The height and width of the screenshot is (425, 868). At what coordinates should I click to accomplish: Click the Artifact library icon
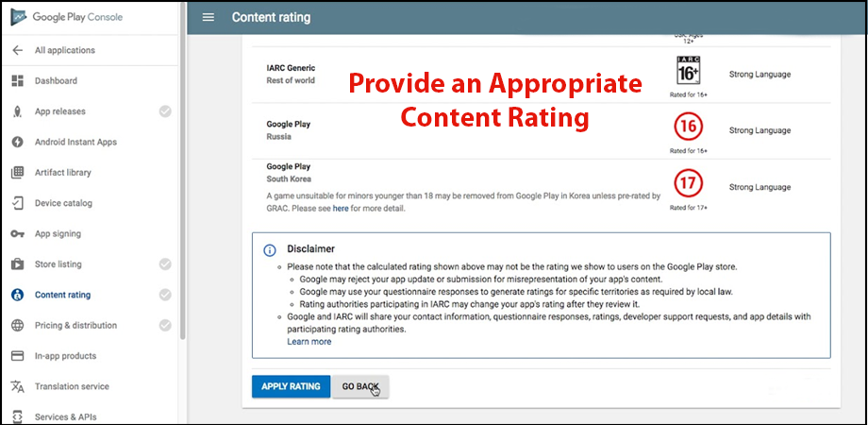coord(17,173)
